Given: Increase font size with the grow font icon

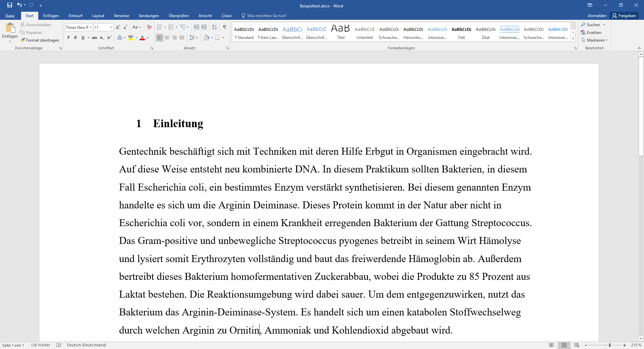Looking at the screenshot, I should point(118,28).
